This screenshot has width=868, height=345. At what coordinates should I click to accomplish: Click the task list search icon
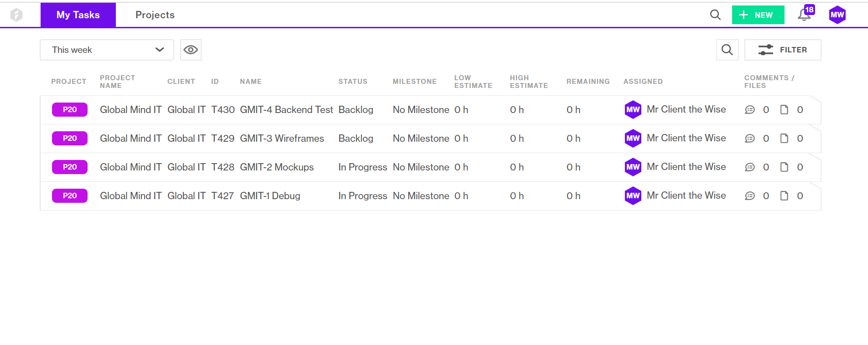(728, 50)
